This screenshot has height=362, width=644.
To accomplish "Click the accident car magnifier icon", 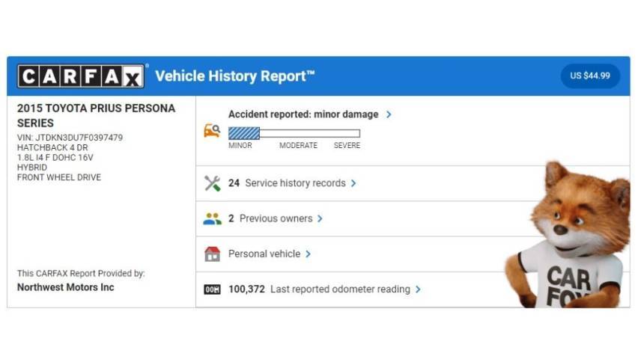I will [x=212, y=131].
